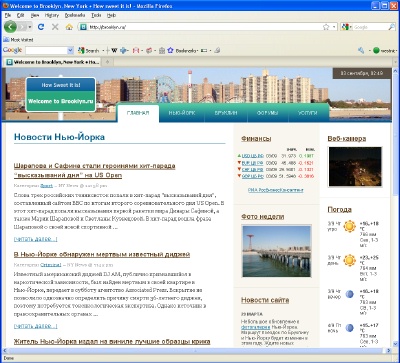The width and height of the screenshot is (400, 363).
Task: Go back with the green Back arrow
Action: pyautogui.click(x=10, y=27)
